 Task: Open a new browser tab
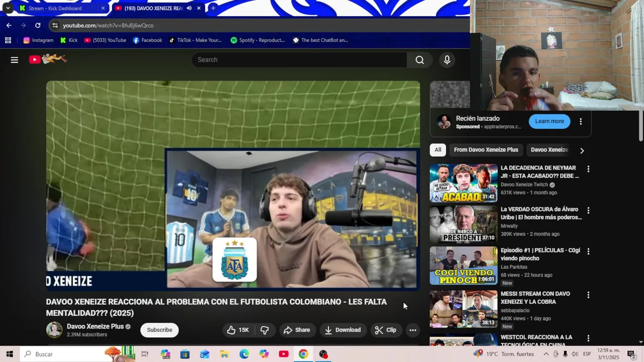click(213, 8)
